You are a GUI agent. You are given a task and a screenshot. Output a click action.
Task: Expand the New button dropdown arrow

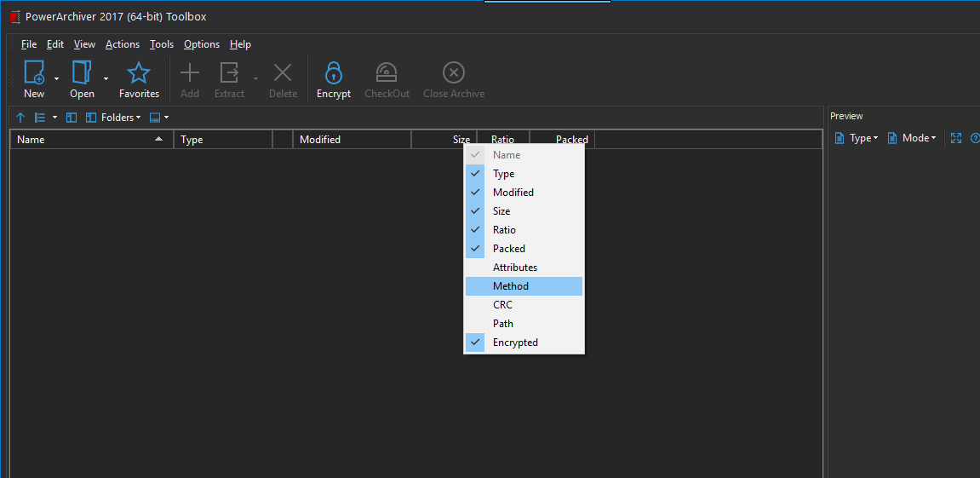pos(56,79)
